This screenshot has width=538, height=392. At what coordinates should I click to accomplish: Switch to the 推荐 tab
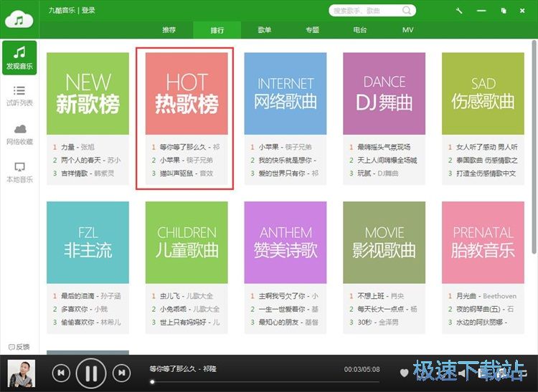click(x=169, y=30)
